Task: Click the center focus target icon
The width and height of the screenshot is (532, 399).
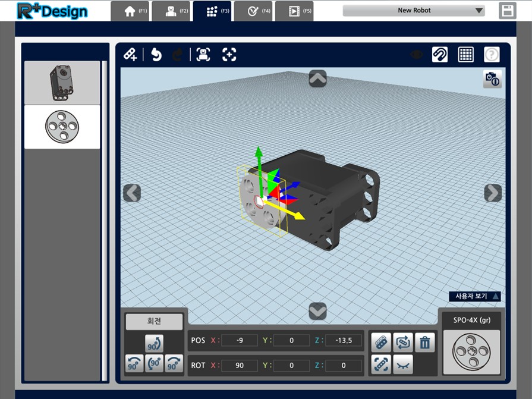Action: tap(229, 54)
